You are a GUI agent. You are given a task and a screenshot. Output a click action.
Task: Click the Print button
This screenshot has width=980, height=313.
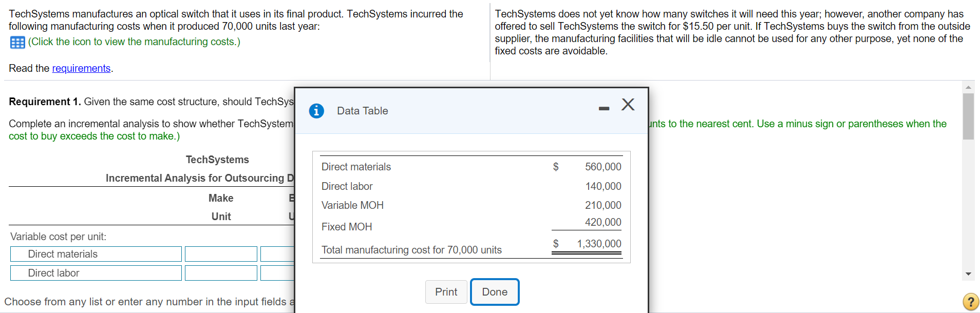click(446, 292)
